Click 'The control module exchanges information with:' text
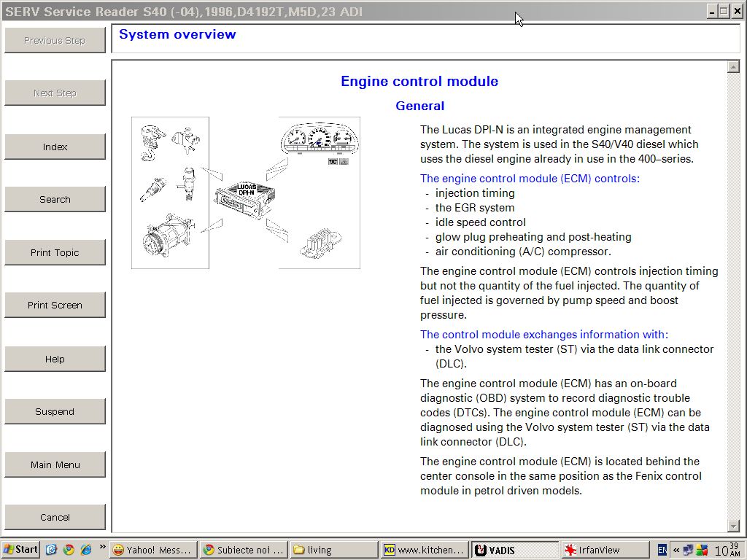747x560 pixels. tap(544, 334)
